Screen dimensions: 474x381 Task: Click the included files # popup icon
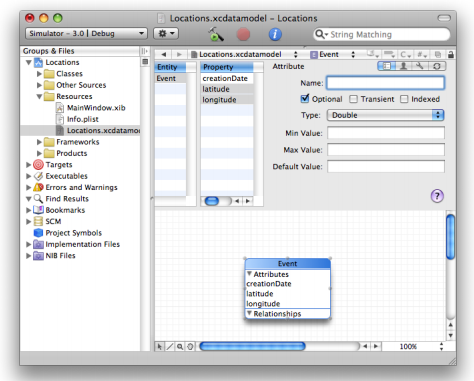(x=422, y=54)
